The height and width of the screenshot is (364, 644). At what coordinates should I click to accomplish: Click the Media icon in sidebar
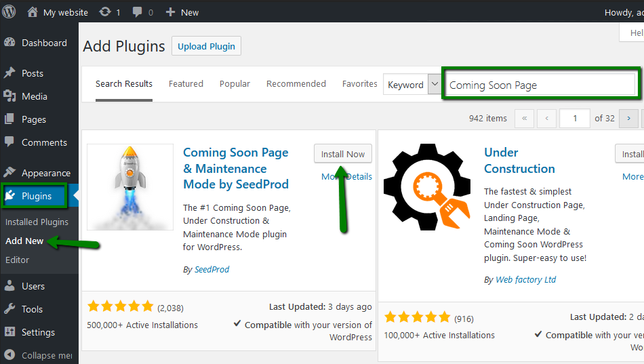(9, 96)
